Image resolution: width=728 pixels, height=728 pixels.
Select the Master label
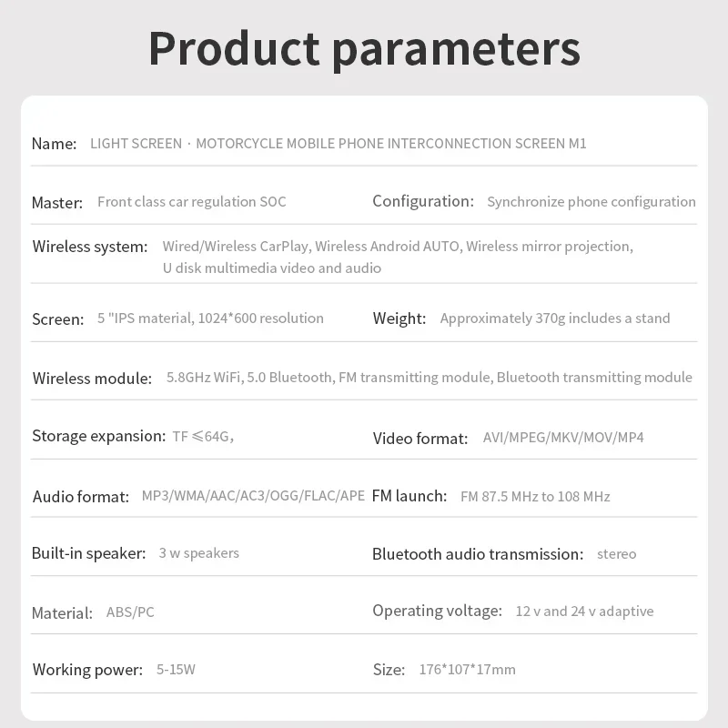pyautogui.click(x=57, y=202)
